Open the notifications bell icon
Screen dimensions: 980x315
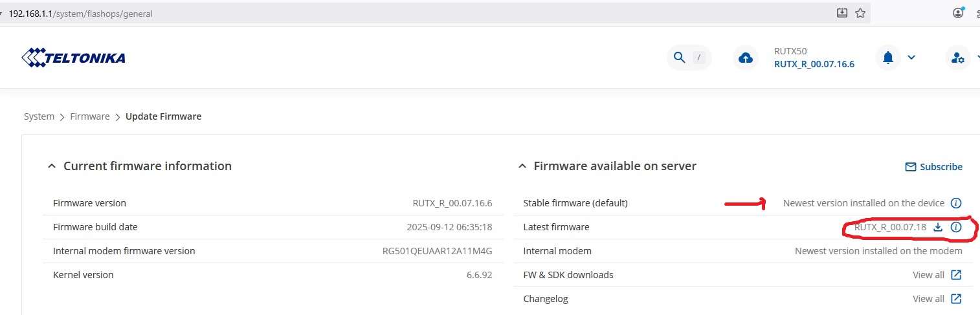(888, 58)
